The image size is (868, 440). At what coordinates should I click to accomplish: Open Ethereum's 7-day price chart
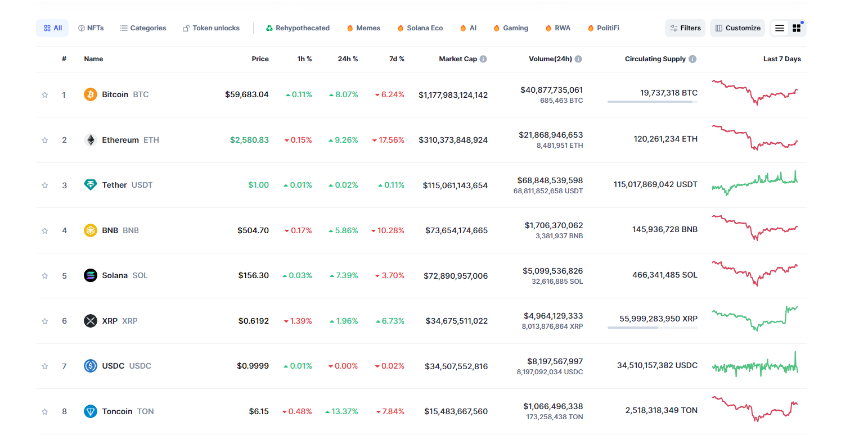tap(755, 138)
